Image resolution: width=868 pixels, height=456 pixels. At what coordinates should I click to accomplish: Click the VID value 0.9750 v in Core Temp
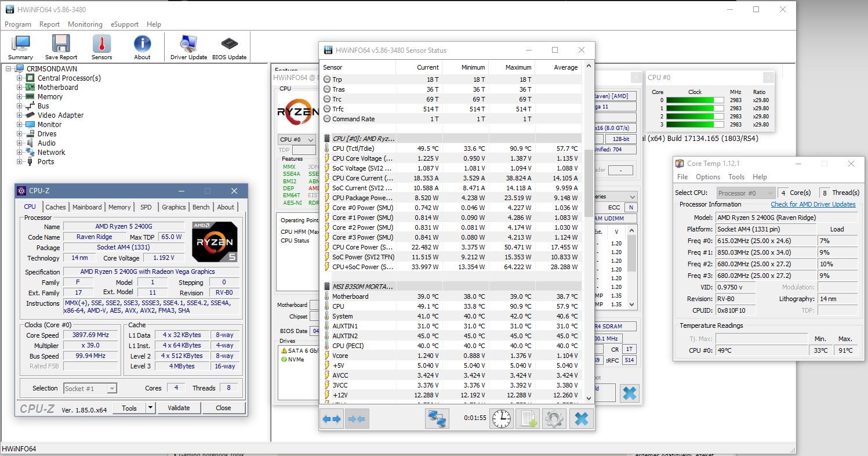point(735,287)
